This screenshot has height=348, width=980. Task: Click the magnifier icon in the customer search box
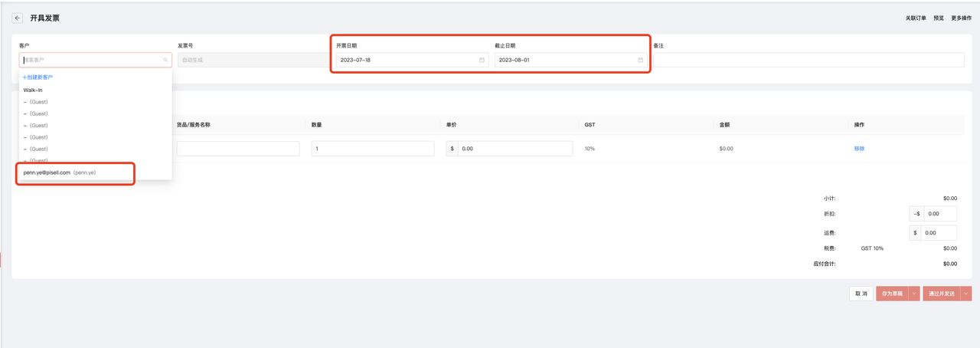coord(165,60)
